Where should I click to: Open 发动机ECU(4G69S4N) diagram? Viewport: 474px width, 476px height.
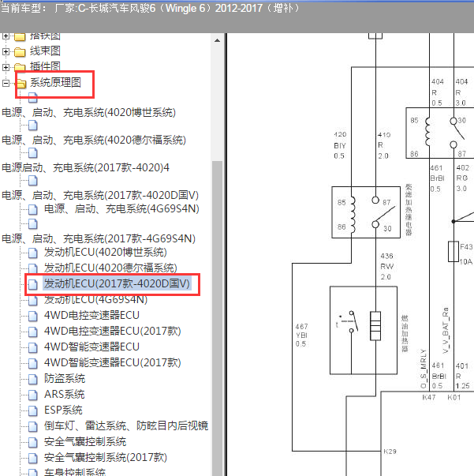[x=96, y=300]
